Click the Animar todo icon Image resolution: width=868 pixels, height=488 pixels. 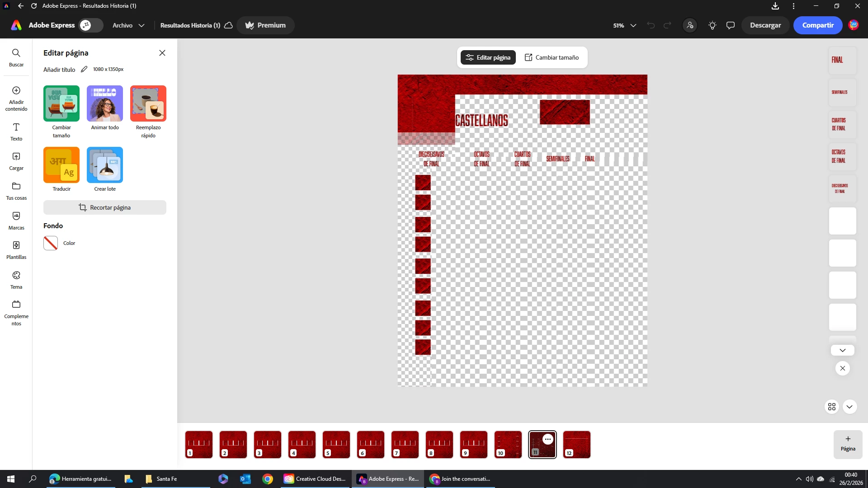(x=105, y=103)
